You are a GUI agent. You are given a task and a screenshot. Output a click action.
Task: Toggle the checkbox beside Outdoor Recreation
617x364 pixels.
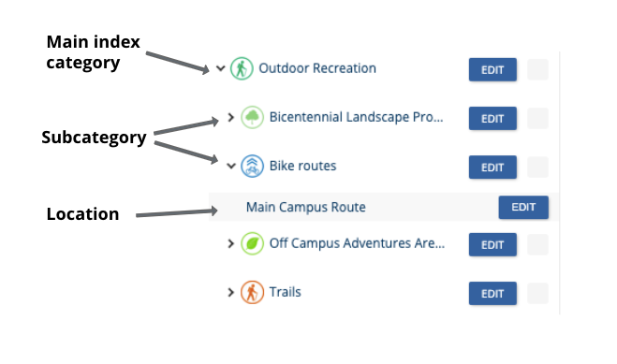click(537, 69)
